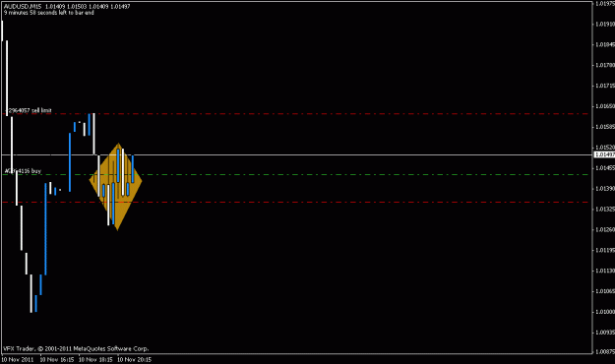Click the "9 minutes 58 seconds left" countdown text
615x364 pixels.
48,13
